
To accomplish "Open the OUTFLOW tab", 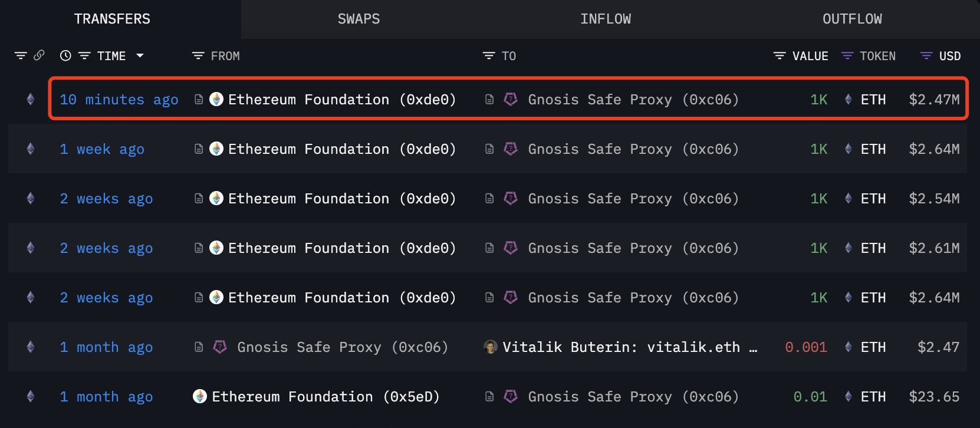I will pyautogui.click(x=852, y=19).
